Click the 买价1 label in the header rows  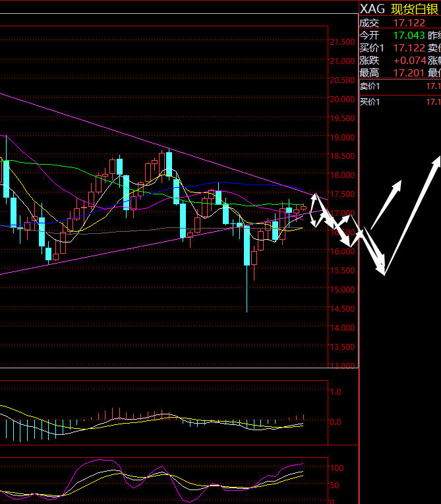tap(372, 48)
